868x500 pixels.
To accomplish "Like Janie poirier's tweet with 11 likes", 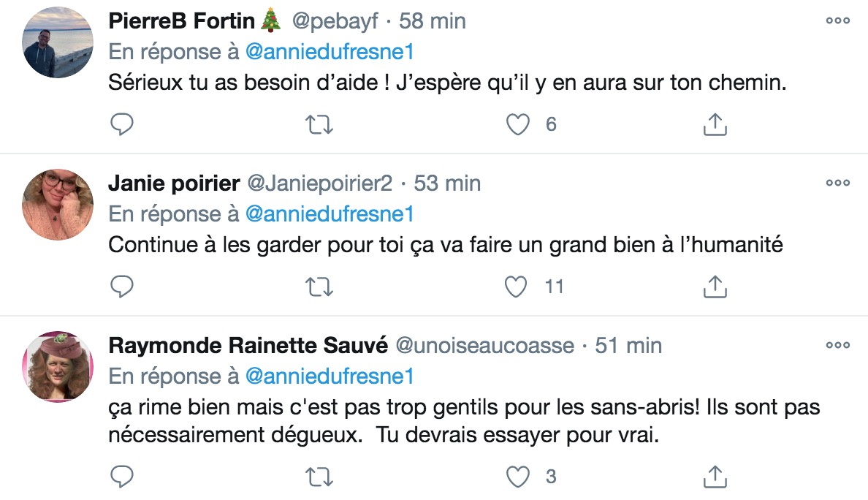I will [517, 287].
